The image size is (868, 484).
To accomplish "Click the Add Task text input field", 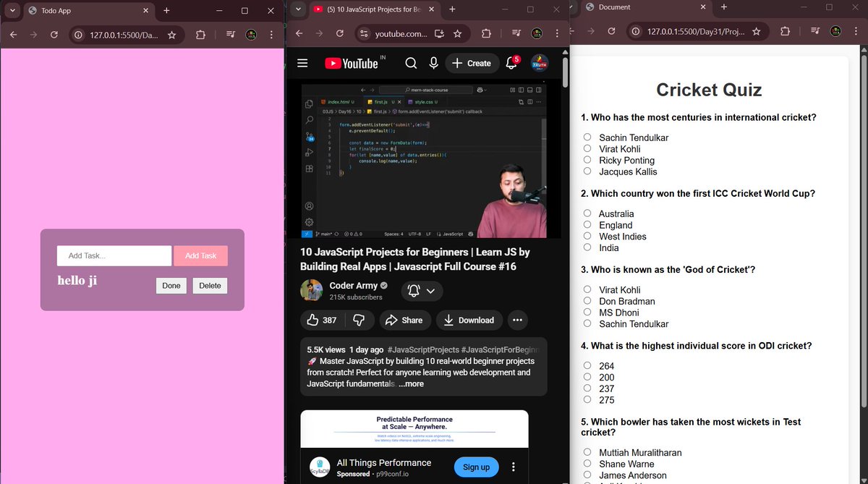I will pos(114,255).
